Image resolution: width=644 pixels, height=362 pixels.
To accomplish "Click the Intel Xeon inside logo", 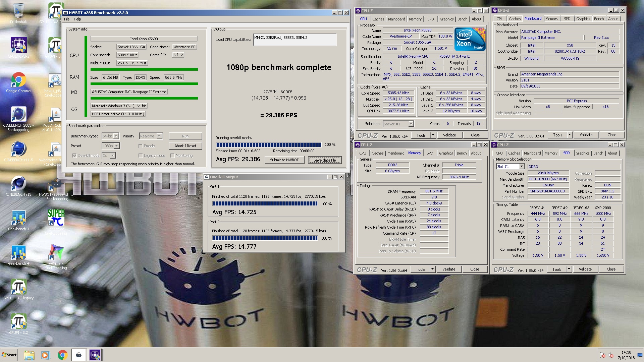I will (470, 39).
